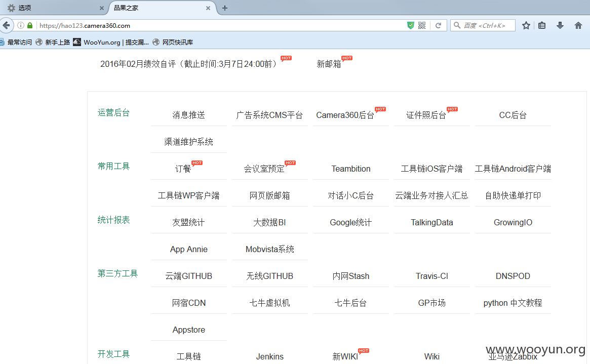Open 无线GITHUB link
Screen dimensions: 590x364
[269, 276]
